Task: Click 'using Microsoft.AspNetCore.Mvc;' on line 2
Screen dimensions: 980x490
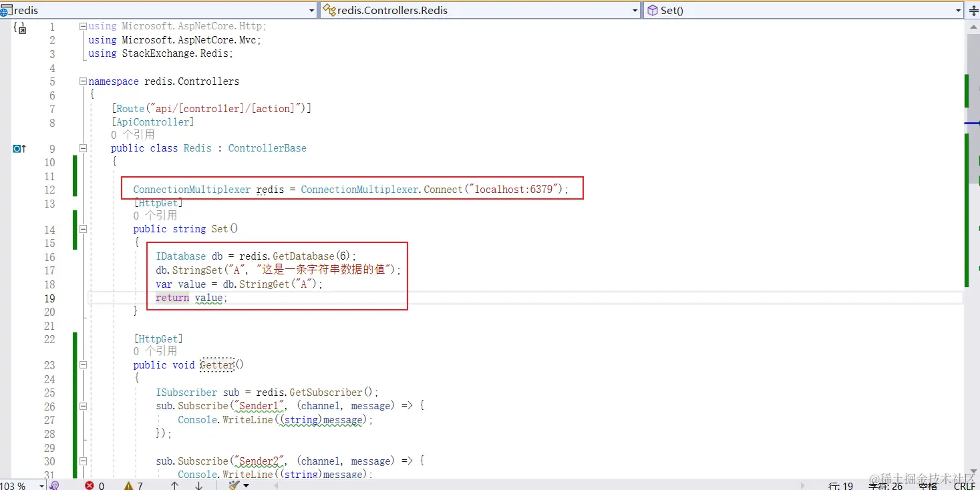Action: click(175, 40)
